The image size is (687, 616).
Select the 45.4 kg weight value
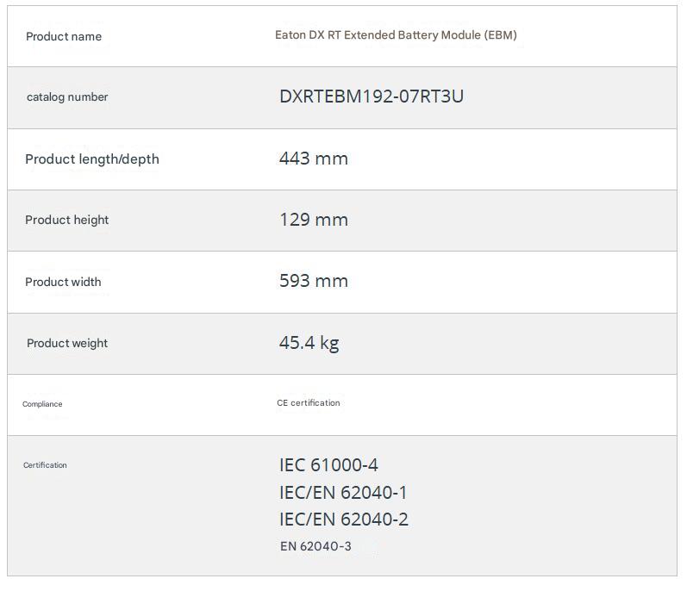tap(309, 343)
